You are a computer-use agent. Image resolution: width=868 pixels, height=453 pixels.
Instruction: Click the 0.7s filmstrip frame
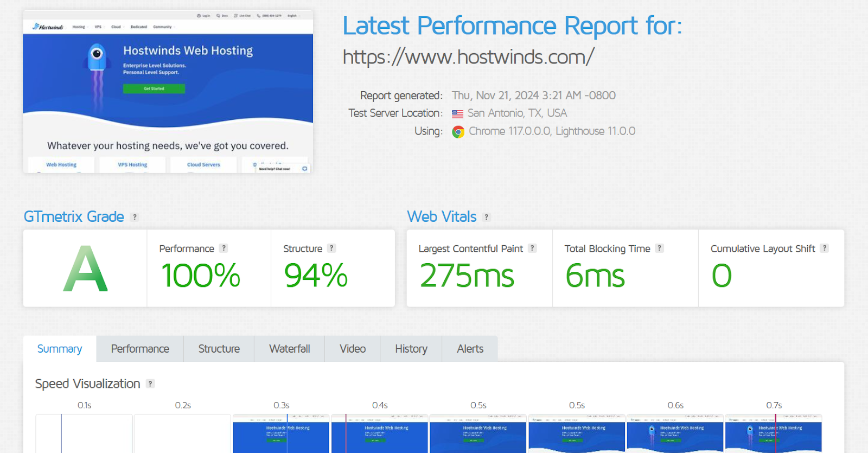point(774,433)
